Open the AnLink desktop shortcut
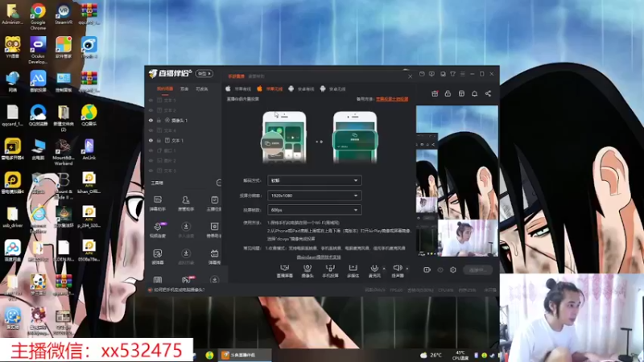Screen dimensions: 644x362 pos(89,150)
